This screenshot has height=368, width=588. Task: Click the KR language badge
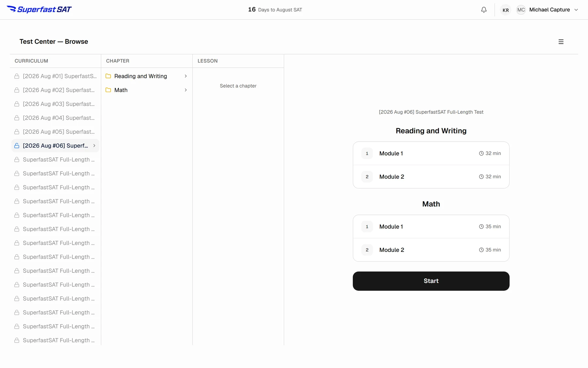506,10
